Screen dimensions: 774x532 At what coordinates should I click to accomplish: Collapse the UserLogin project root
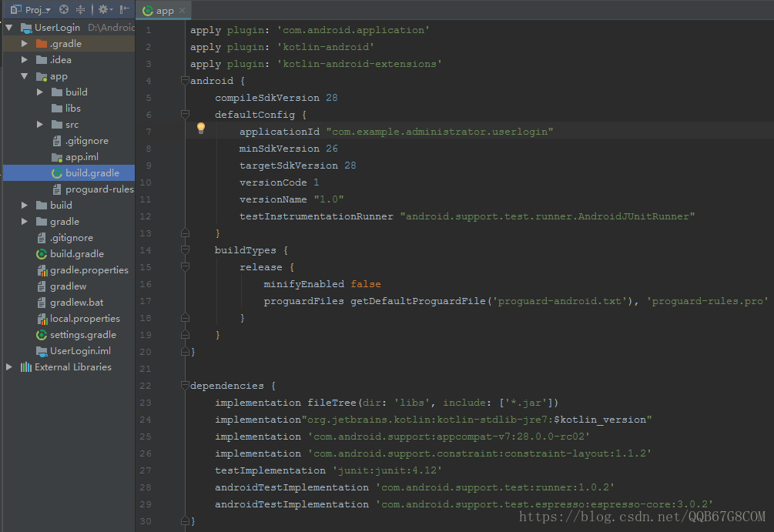[9, 28]
